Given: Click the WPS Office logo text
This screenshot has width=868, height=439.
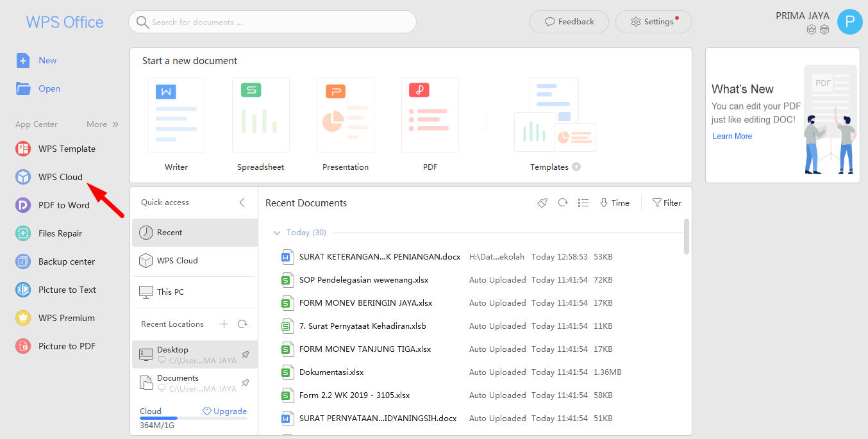Looking at the screenshot, I should (65, 22).
